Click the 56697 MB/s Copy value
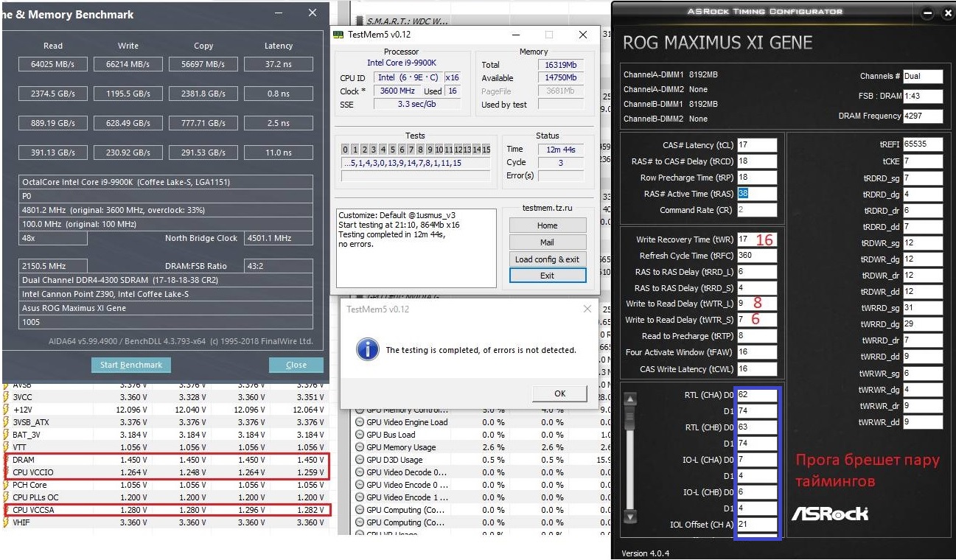 [203, 64]
